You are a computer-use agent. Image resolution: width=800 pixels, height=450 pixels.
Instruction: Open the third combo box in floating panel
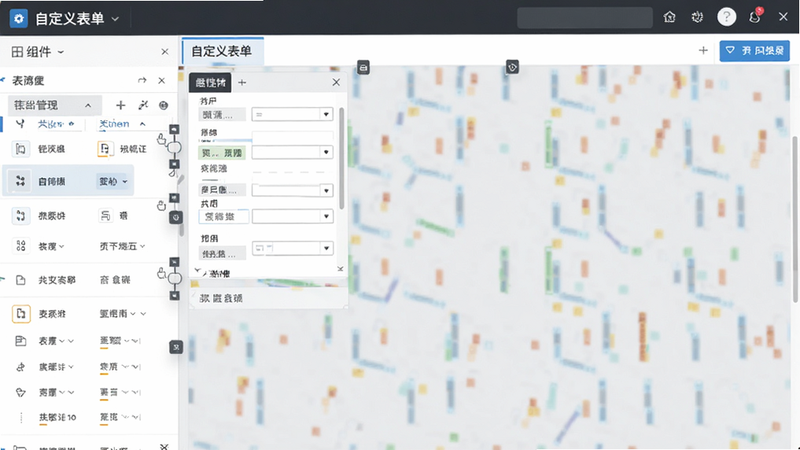coord(292,190)
